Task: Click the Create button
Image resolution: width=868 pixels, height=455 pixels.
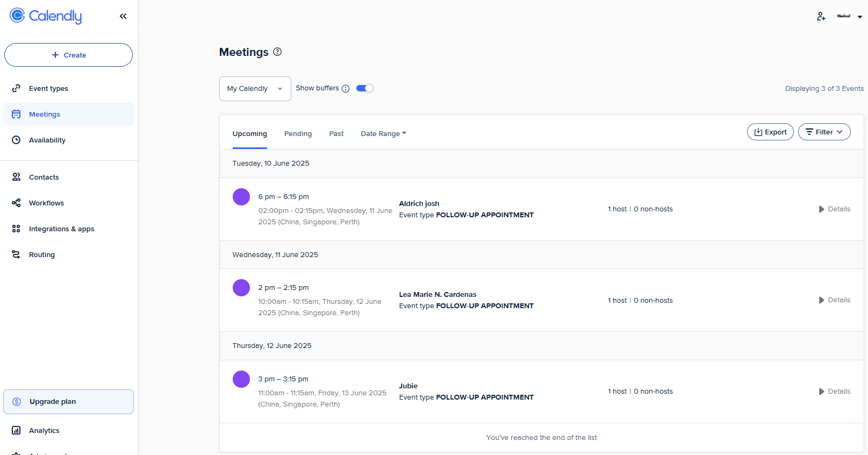Action: (68, 55)
